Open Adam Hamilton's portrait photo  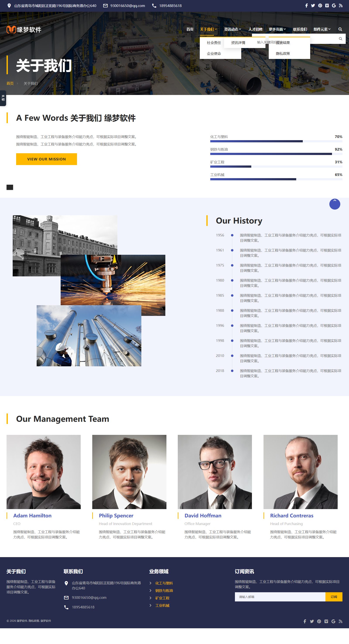43,472
